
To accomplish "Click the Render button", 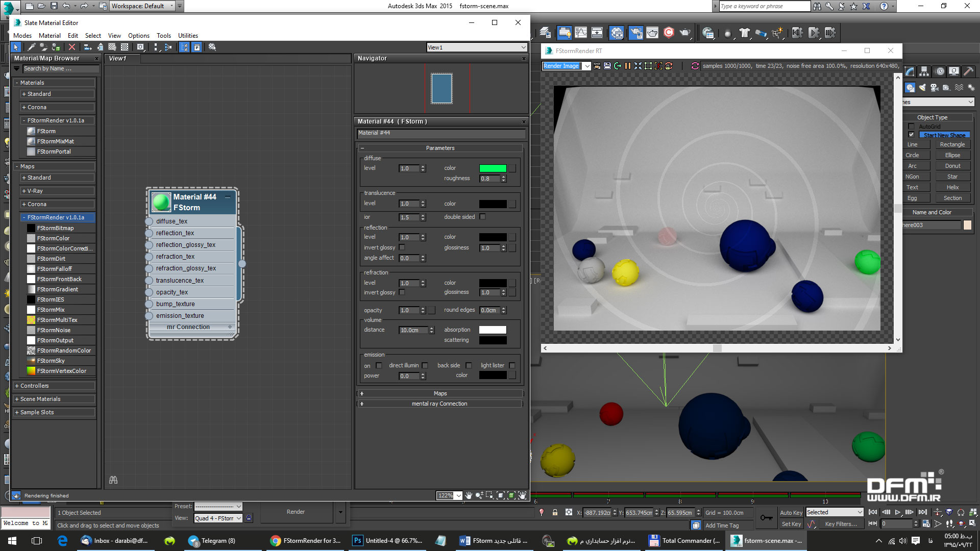I will click(296, 512).
